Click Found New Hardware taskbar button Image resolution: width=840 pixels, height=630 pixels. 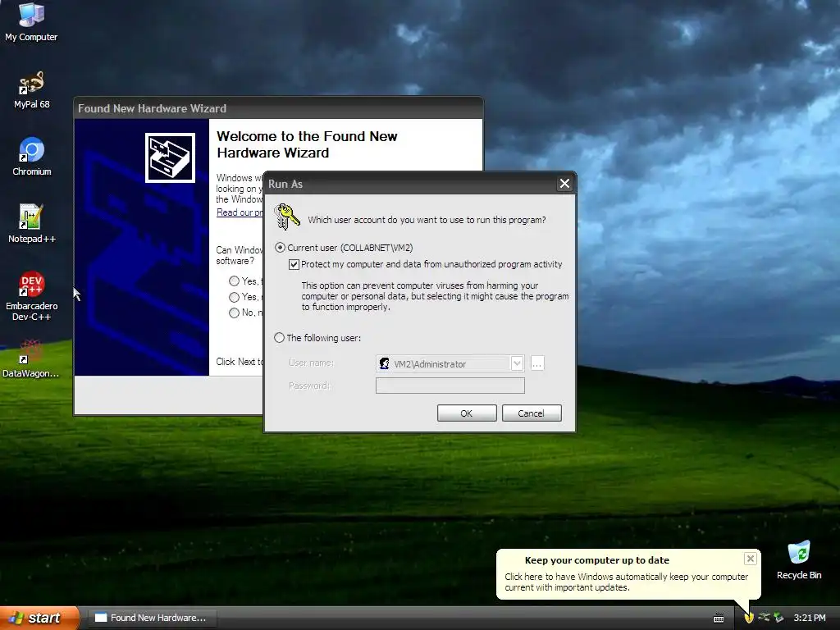[152, 618]
